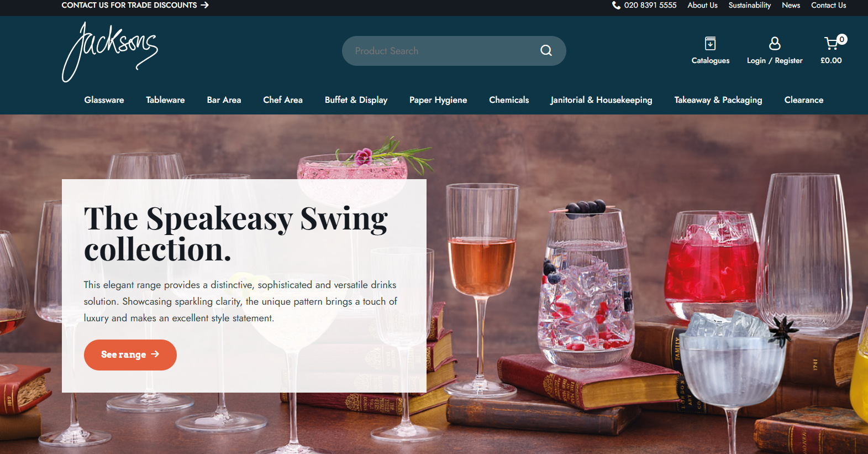This screenshot has height=454, width=868.
Task: Focus the Product Search field
Action: tap(442, 51)
